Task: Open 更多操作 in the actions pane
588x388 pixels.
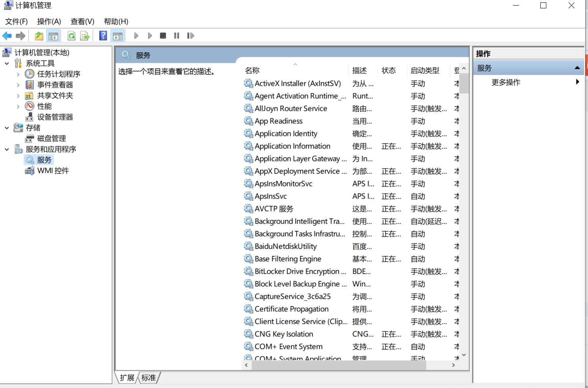Action: [506, 82]
